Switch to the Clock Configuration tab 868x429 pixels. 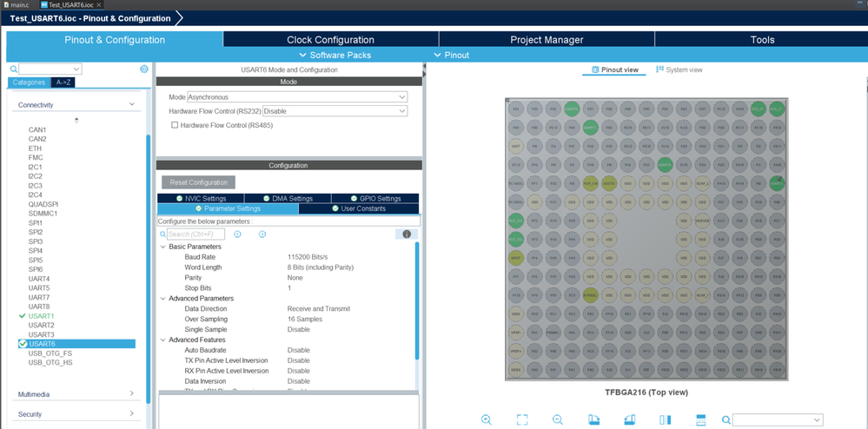point(330,40)
